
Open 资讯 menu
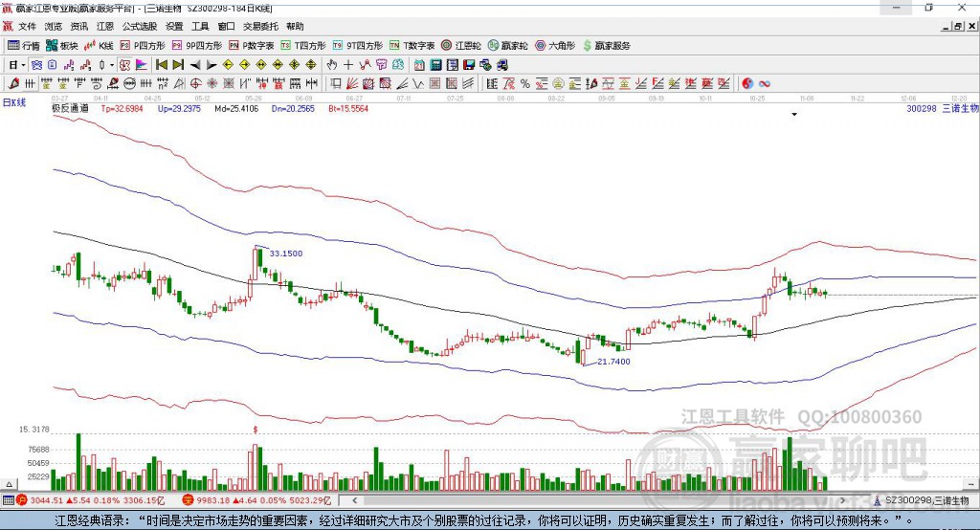coord(78,26)
